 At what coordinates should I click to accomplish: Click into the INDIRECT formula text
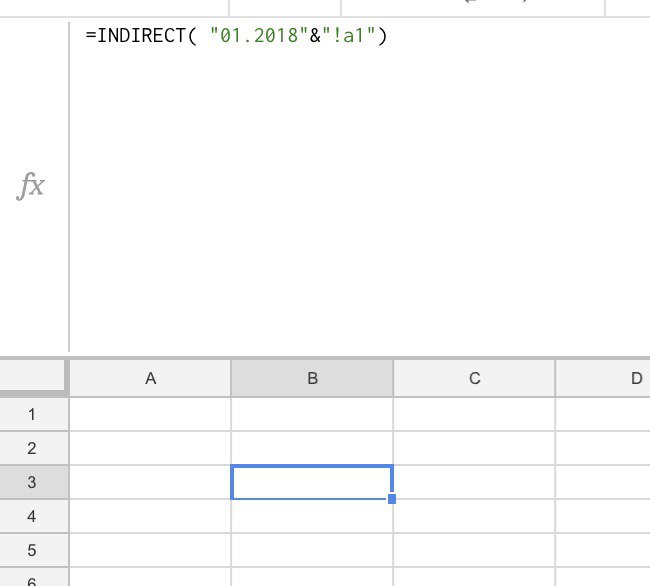[236, 37]
